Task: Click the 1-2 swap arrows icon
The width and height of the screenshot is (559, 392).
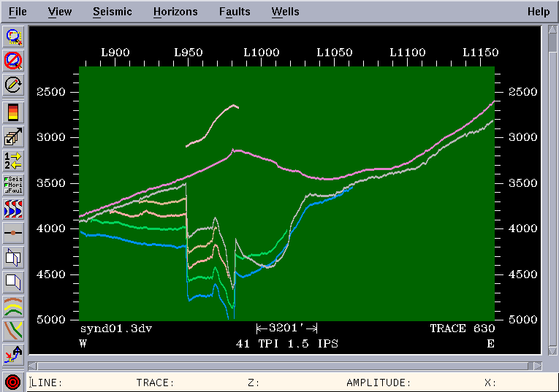Action: (14, 161)
